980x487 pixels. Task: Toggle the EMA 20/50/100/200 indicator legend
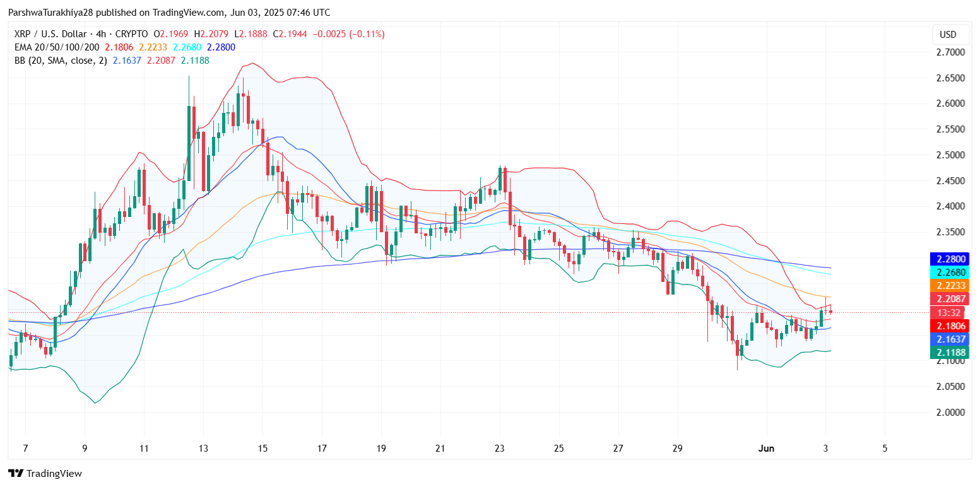pos(57,47)
